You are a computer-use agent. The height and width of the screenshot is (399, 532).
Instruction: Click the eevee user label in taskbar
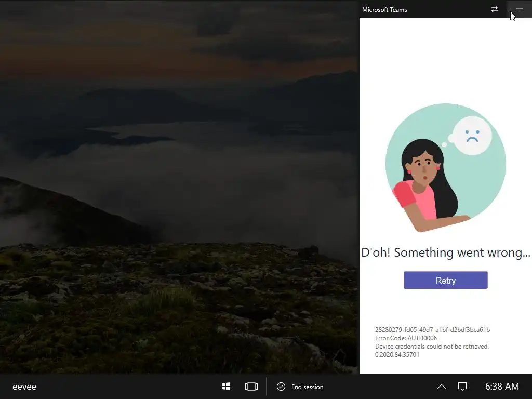[24, 387]
